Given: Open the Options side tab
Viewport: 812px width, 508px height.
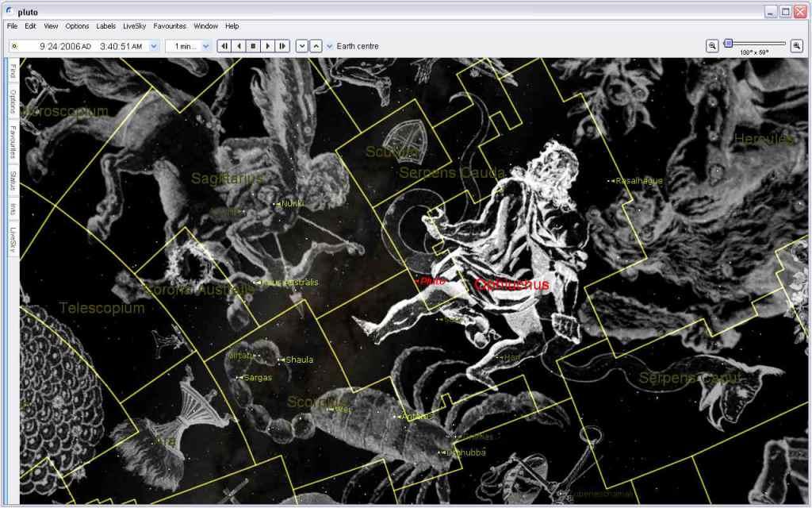Looking at the screenshot, I should pyautogui.click(x=13, y=101).
